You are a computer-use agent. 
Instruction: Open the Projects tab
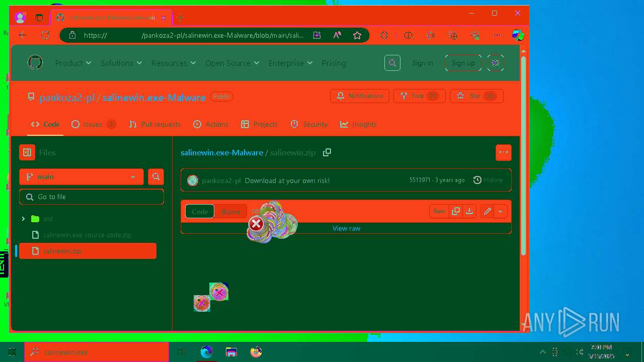[x=260, y=124]
